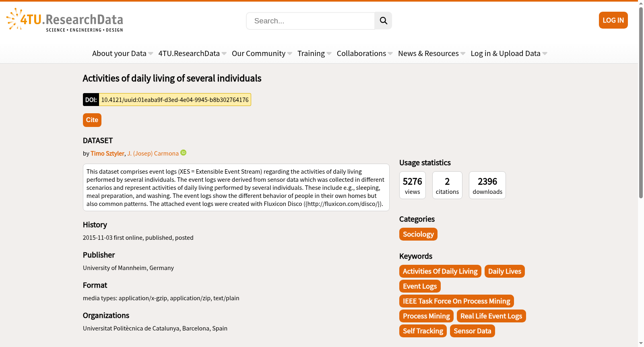Click the page vertical scrollbar thumb

[641, 102]
